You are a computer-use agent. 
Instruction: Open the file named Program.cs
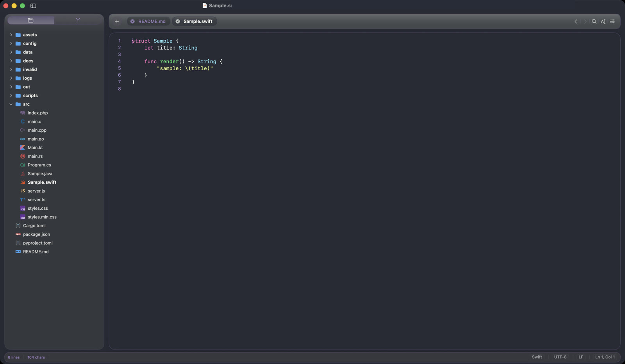[x=39, y=165]
